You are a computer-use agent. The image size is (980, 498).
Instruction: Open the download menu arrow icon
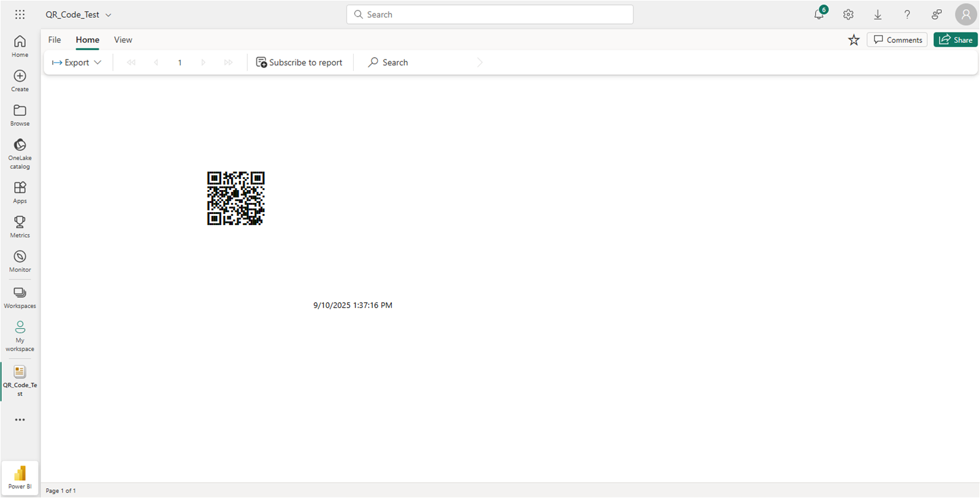click(878, 14)
